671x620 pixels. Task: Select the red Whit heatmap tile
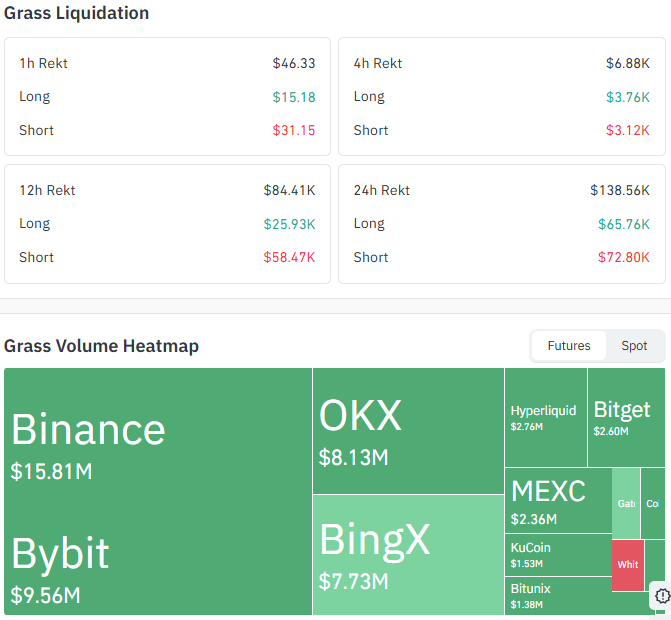coord(628,565)
